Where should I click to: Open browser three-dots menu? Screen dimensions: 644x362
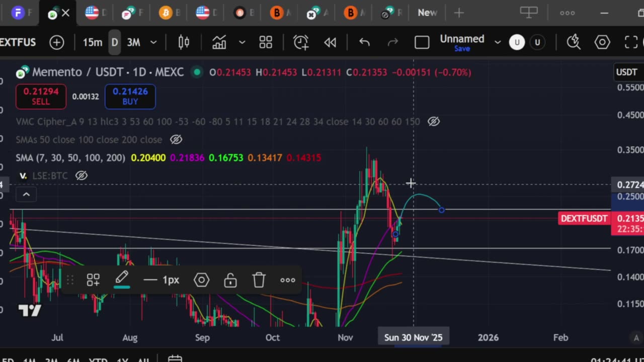(x=568, y=13)
